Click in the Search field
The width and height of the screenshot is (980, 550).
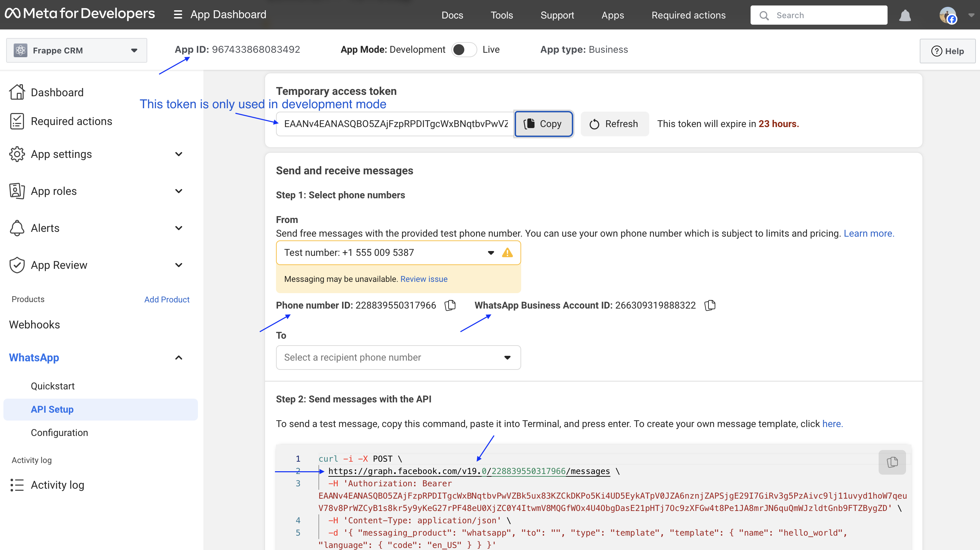(819, 15)
